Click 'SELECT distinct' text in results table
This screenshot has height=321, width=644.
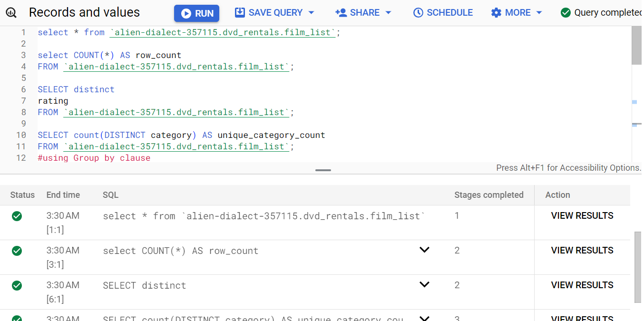[x=145, y=286]
